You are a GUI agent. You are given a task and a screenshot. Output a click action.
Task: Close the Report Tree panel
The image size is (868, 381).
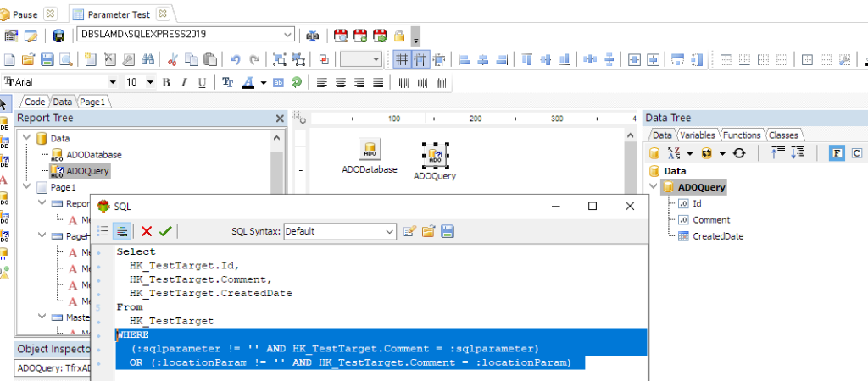coord(280,119)
